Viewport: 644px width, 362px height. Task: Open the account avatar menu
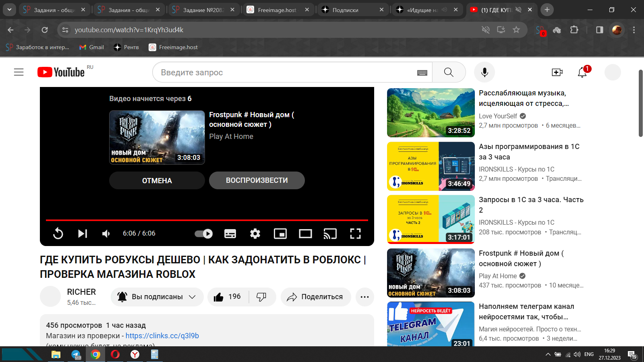pyautogui.click(x=613, y=72)
